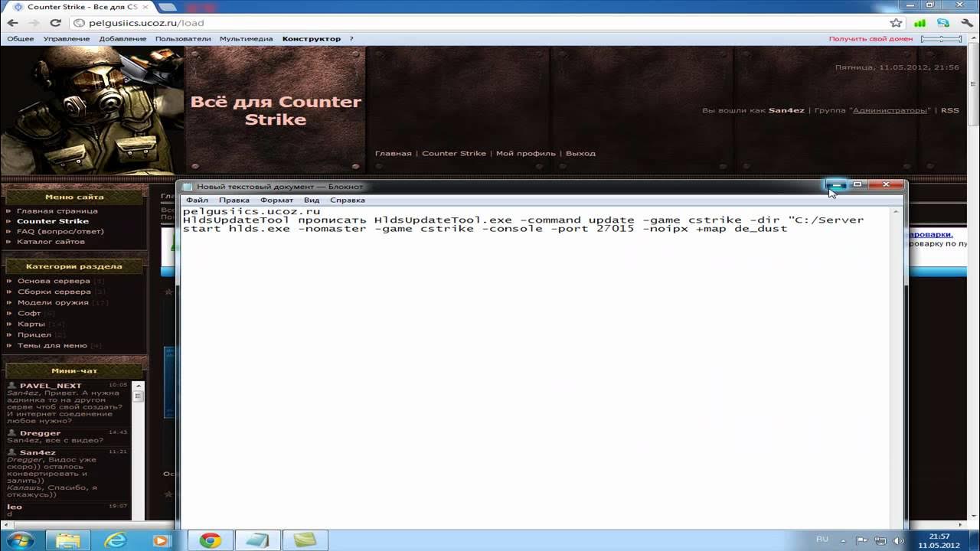Open the Windows Start menu
Viewport: 980px width, 551px height.
[x=21, y=540]
